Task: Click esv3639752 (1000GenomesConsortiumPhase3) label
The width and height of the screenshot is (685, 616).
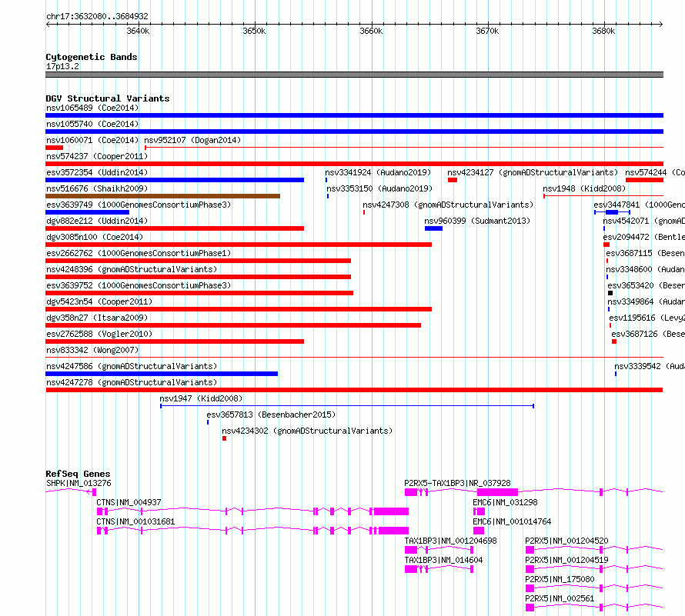Action: tap(139, 285)
